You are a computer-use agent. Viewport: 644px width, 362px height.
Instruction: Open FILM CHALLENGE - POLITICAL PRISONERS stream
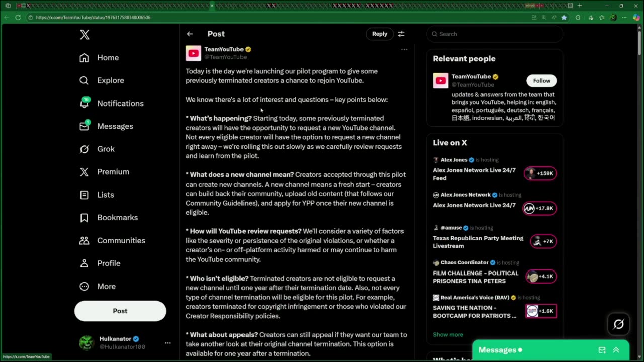(x=475, y=277)
